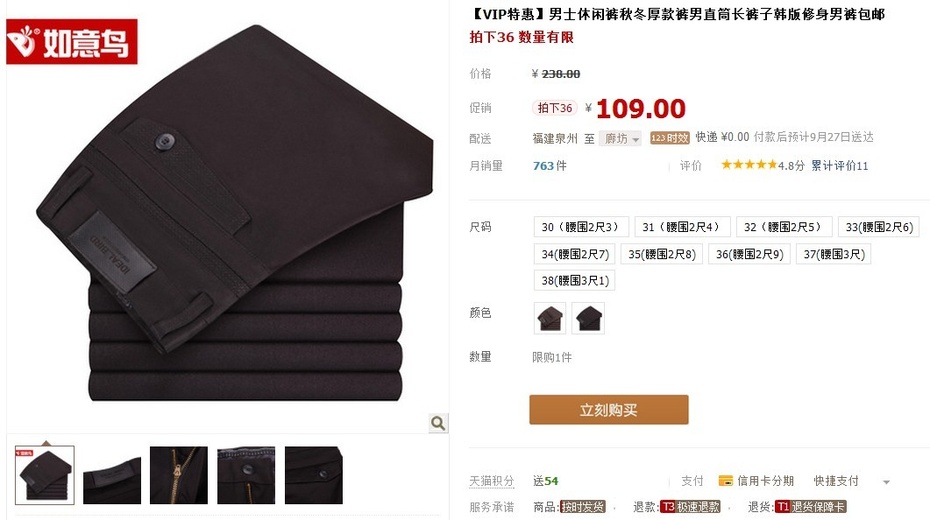The image size is (930, 520).
Task: Open the 廊坊 destination city dropdown
Action: (620, 139)
